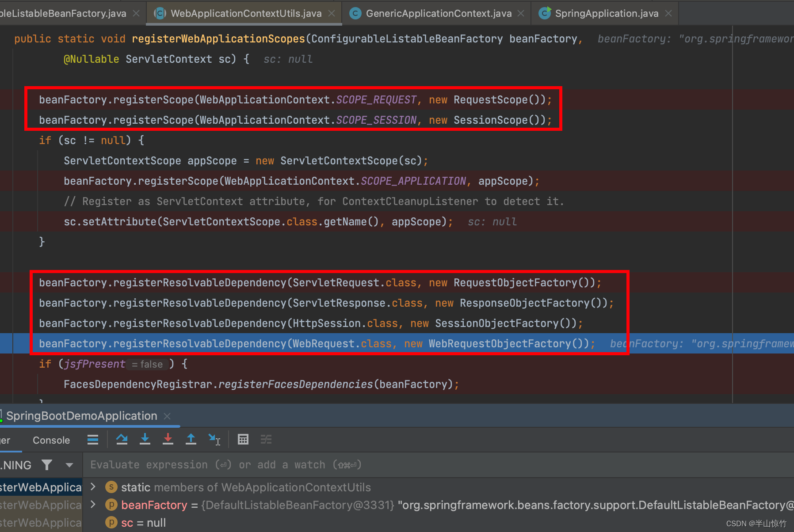Click the registerFacesDependencies method call

point(296,384)
